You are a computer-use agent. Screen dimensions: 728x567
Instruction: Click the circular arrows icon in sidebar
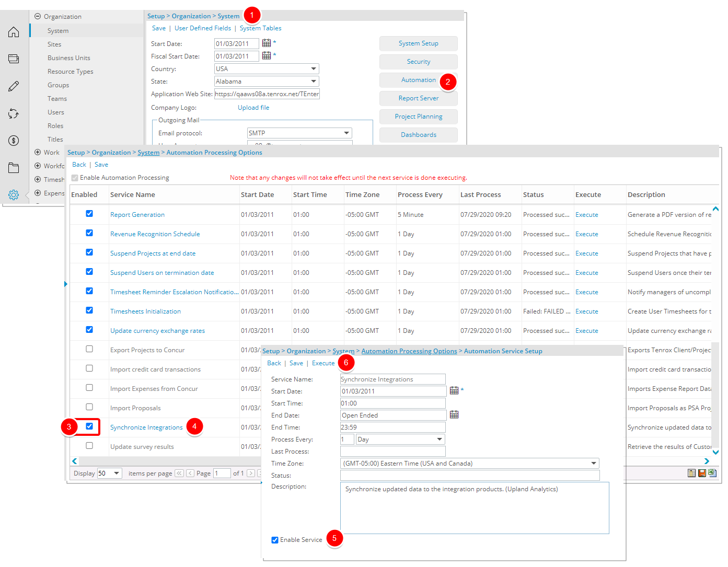click(14, 113)
